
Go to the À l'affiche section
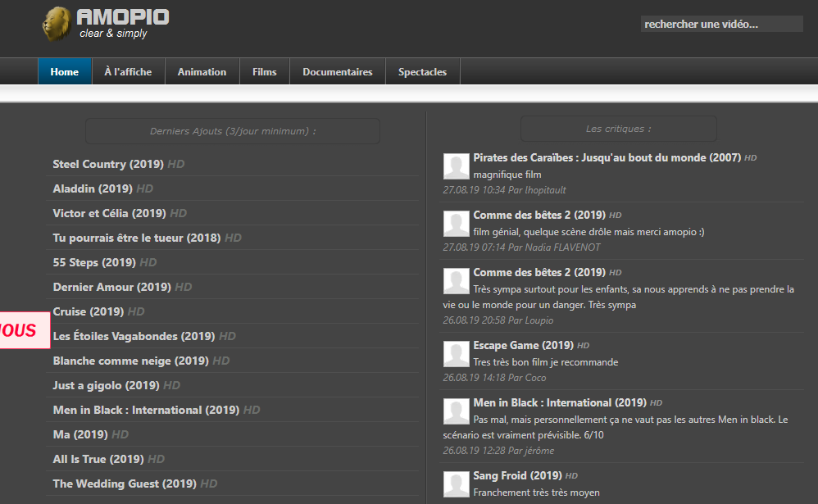point(129,71)
